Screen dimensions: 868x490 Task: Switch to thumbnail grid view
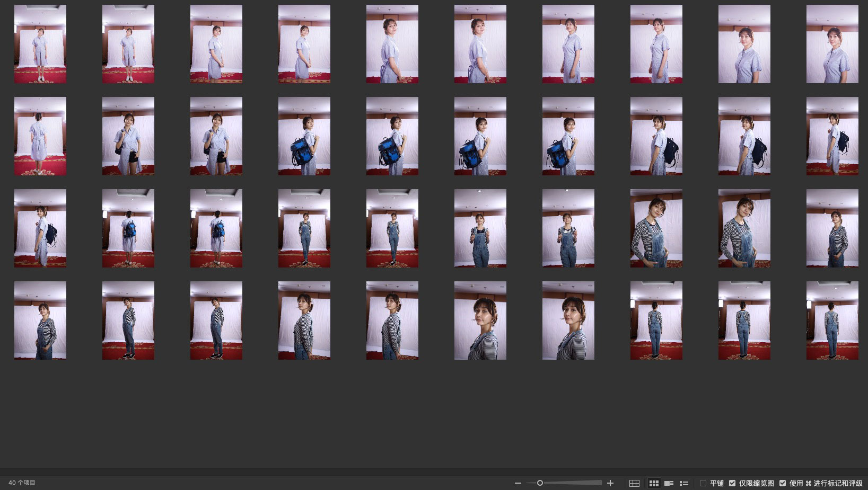click(654, 483)
